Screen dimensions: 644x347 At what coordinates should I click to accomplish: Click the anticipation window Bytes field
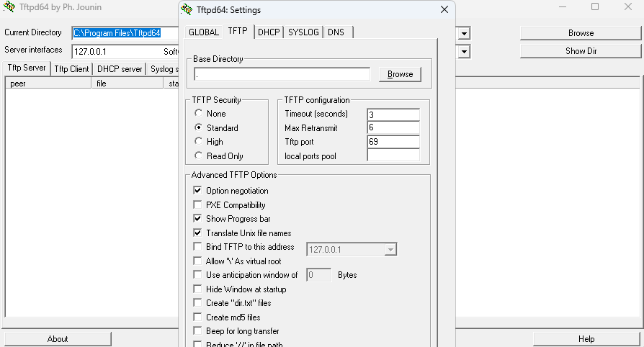tap(318, 275)
